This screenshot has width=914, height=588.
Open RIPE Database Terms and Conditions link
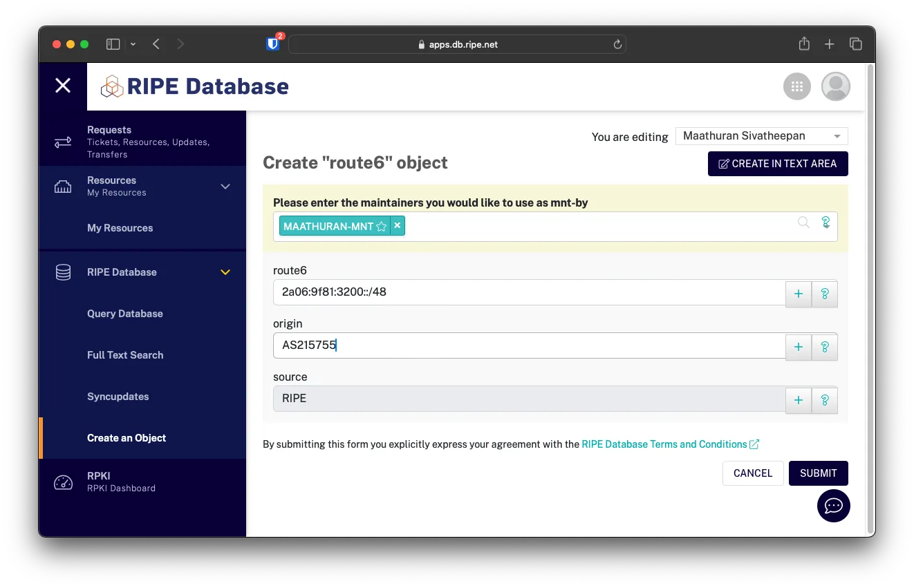[x=664, y=444]
